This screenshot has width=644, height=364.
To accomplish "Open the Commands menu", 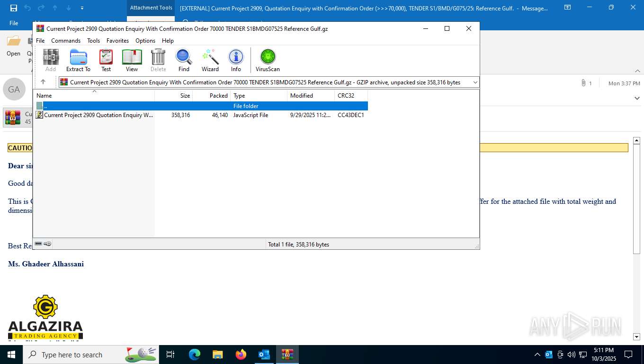I will 66,41.
